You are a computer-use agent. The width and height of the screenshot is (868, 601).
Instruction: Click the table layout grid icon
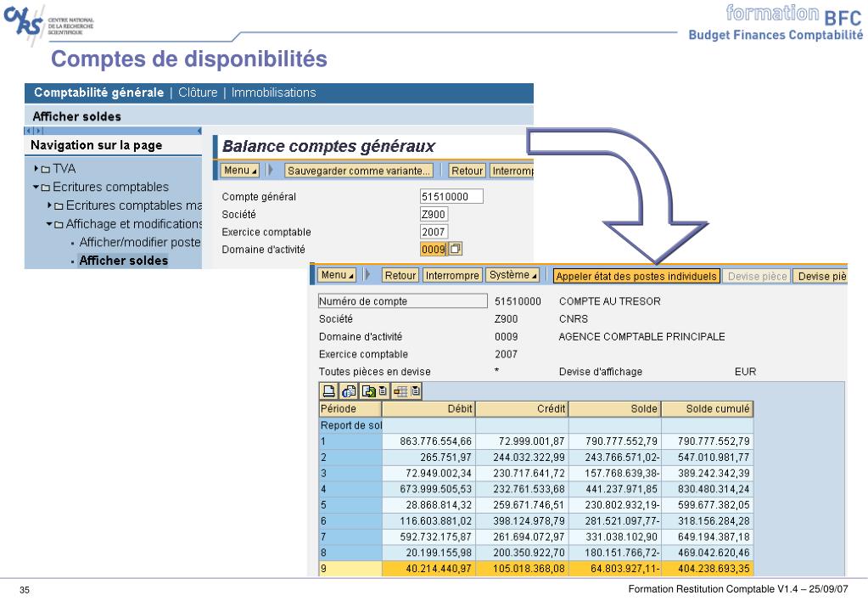point(400,391)
